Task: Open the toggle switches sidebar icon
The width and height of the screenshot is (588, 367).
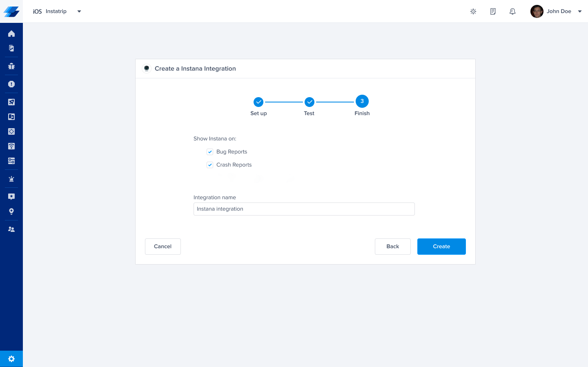Action: (x=11, y=161)
